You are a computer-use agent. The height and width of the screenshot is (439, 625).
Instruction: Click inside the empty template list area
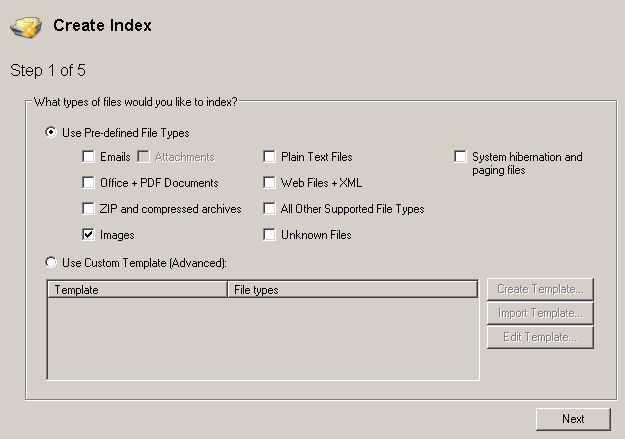[262, 339]
